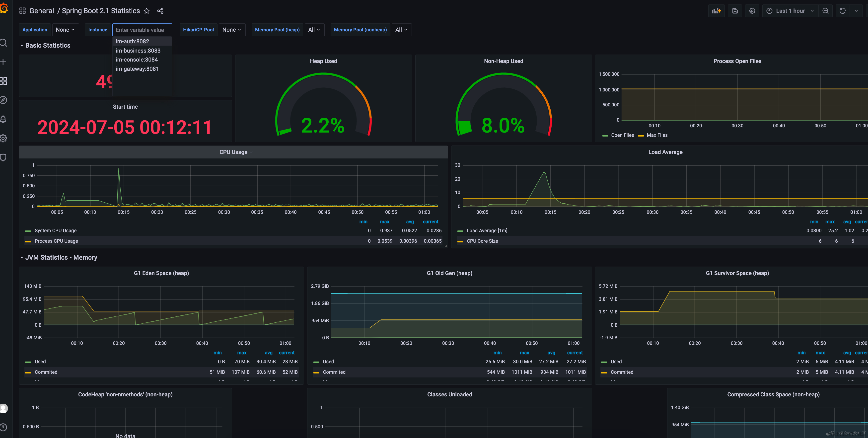Toggle Used series in G1 Survivor Space legend
Viewport: 868px width, 438px height.
(x=616, y=362)
